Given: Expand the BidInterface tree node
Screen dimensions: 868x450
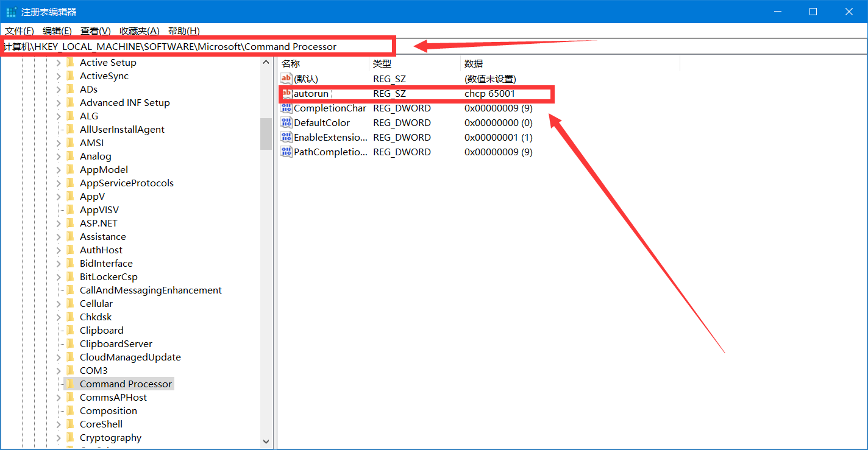Looking at the screenshot, I should [59, 263].
